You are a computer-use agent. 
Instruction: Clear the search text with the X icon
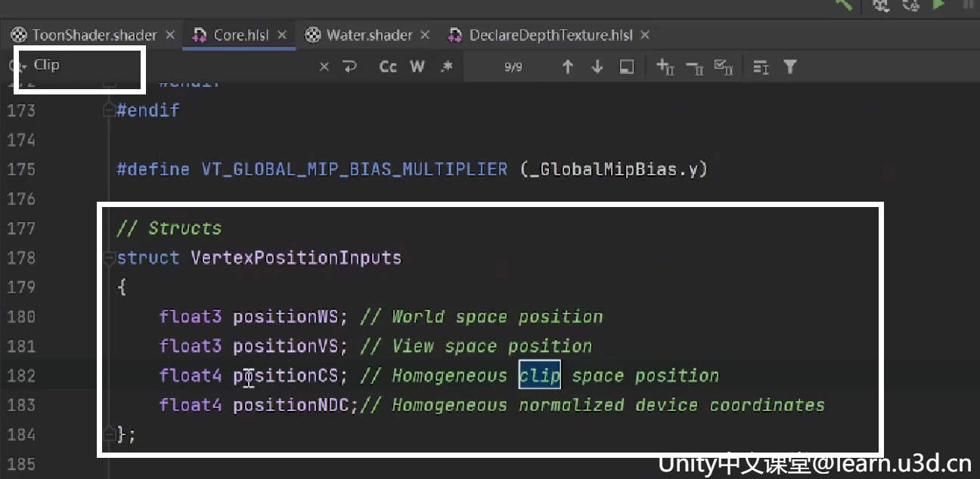tap(324, 66)
